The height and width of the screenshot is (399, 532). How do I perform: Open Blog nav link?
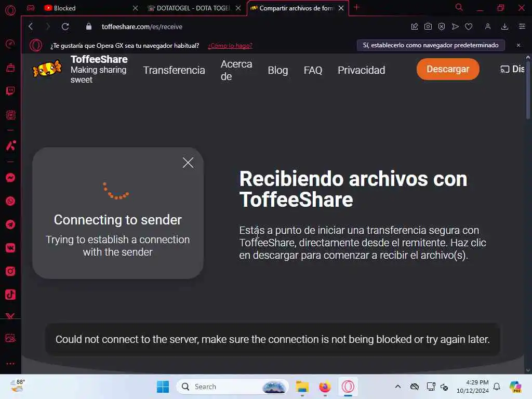click(x=278, y=70)
